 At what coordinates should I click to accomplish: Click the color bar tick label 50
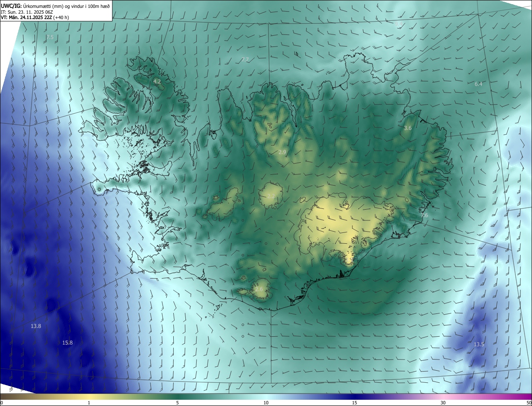pyautogui.click(x=529, y=403)
